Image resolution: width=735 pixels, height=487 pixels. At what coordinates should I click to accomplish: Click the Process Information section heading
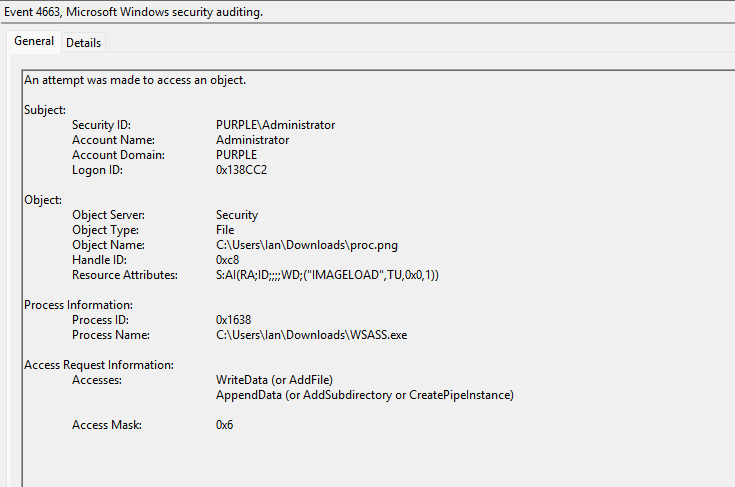pyautogui.click(x=78, y=305)
